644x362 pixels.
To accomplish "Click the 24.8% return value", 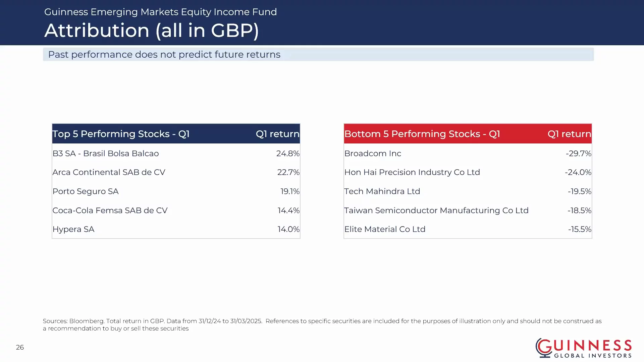I will (288, 154).
